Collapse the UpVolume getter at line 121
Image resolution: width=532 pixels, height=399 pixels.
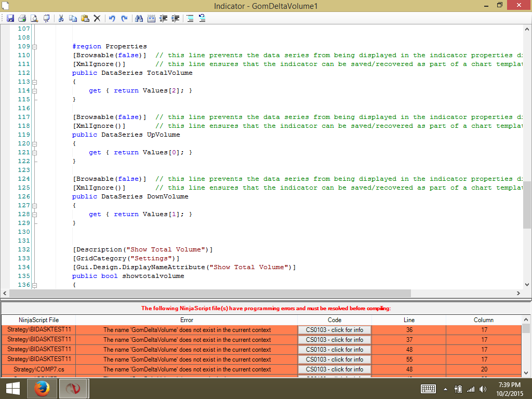point(35,153)
